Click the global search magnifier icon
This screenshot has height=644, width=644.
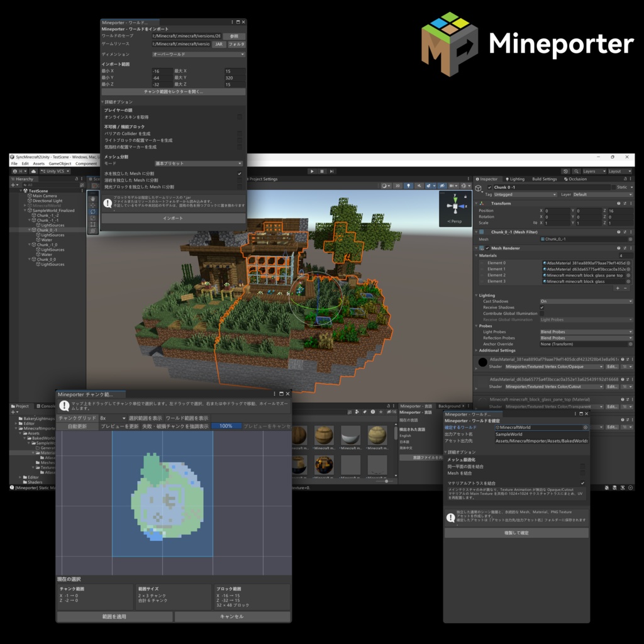576,171
